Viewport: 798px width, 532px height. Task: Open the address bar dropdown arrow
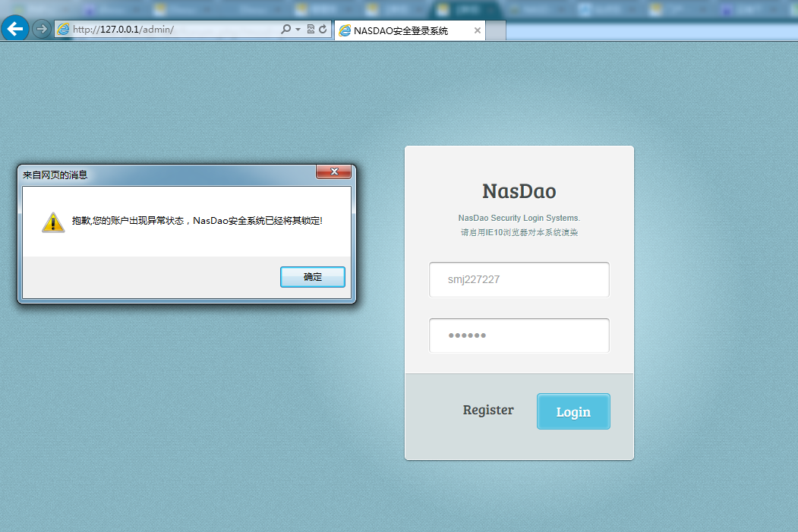pos(298,30)
